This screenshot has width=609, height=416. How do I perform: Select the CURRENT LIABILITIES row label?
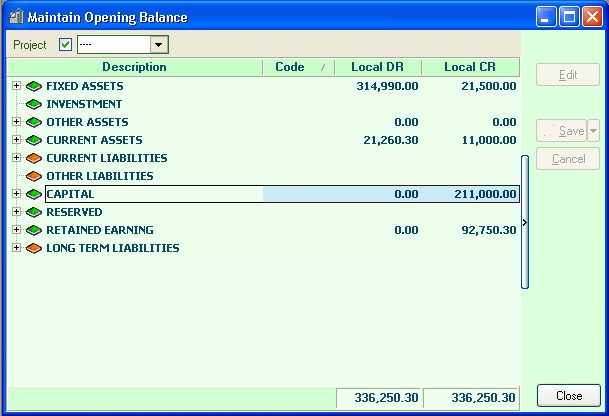107,158
